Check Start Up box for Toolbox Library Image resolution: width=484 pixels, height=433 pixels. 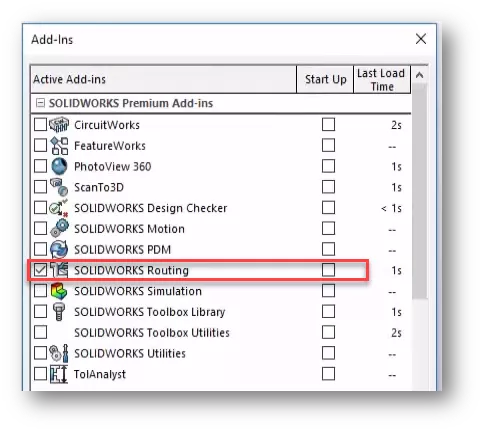(328, 312)
